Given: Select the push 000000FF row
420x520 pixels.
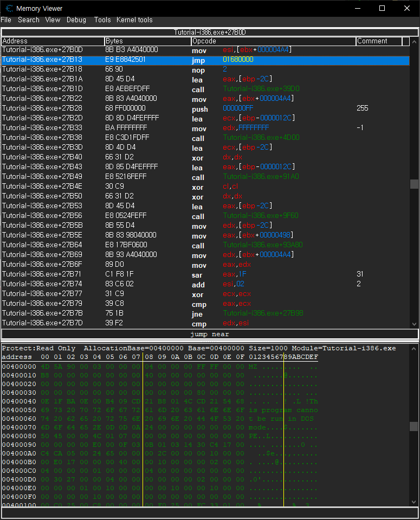Looking at the screenshot, I should 205,108.
